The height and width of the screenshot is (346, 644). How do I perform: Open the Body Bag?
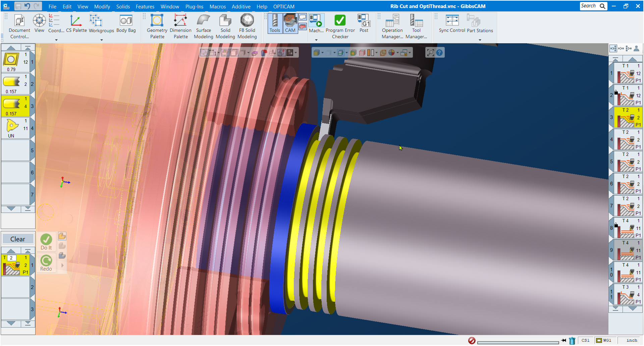[126, 23]
